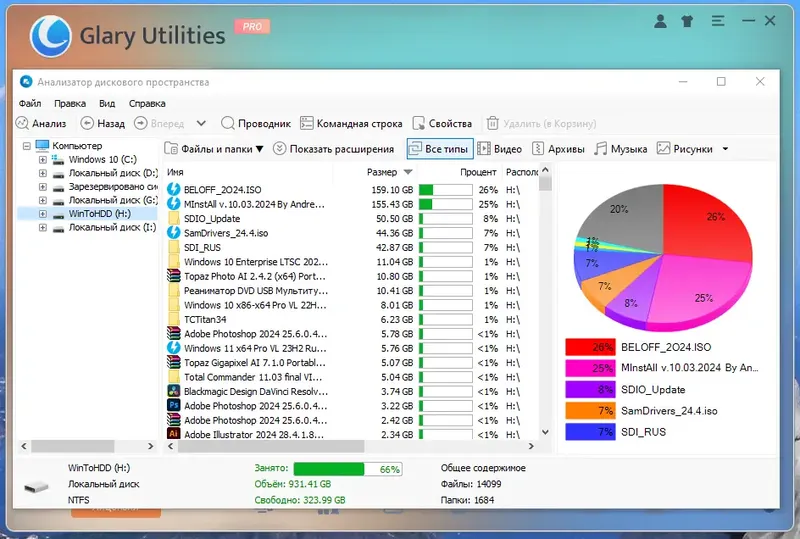Open the Вид menu
Image resolution: width=800 pixels, height=539 pixels.
(x=107, y=104)
